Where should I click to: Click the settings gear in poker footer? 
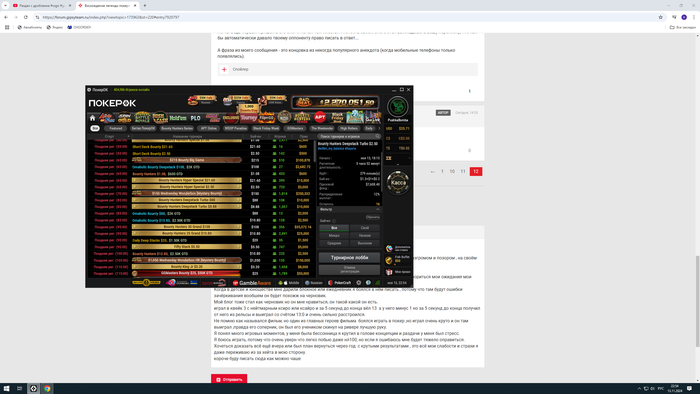tap(358, 283)
